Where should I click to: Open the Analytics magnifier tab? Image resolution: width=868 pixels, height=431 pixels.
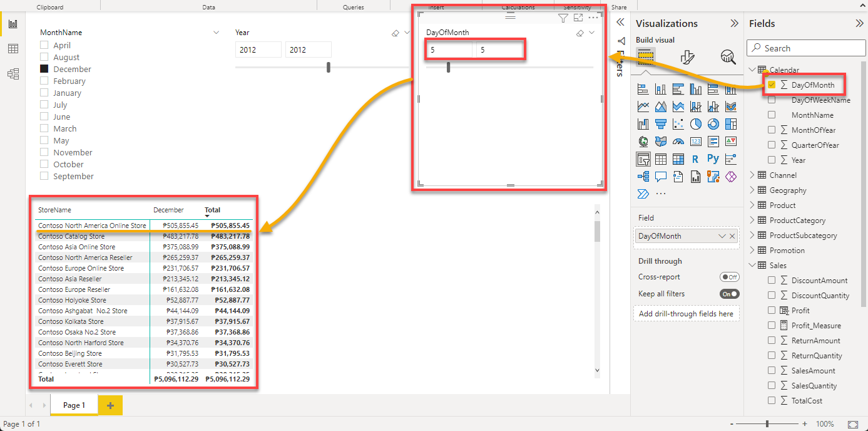coord(728,58)
